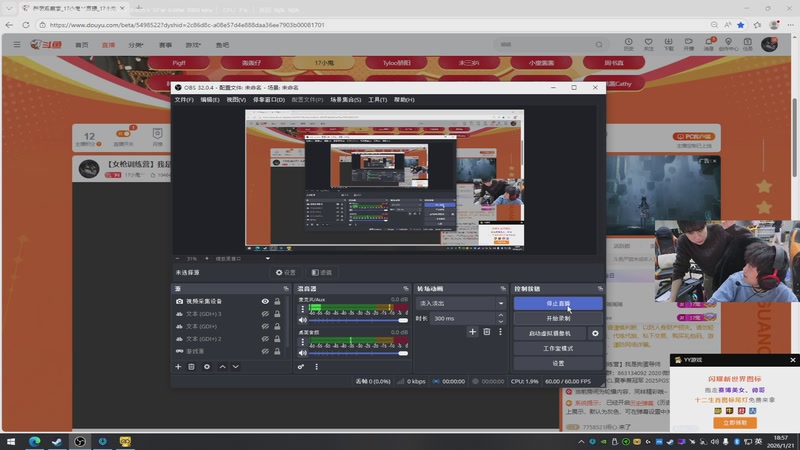Adjust the 麦克风/Aux volume slider
The height and width of the screenshot is (450, 800).
[x=358, y=320]
